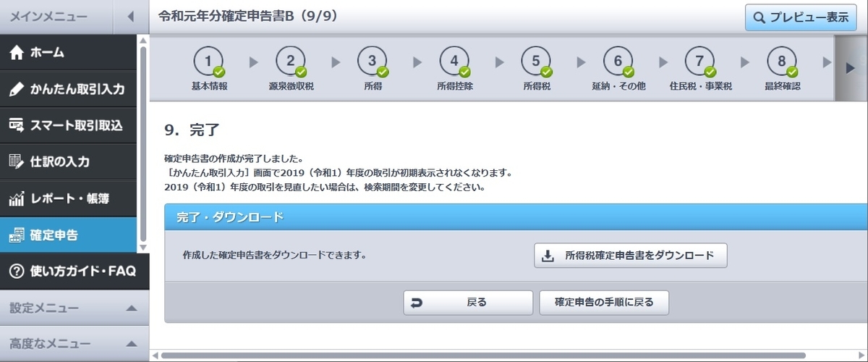
Task: Click the 確定申告書の作成が完了しました message
Action: click(234, 159)
